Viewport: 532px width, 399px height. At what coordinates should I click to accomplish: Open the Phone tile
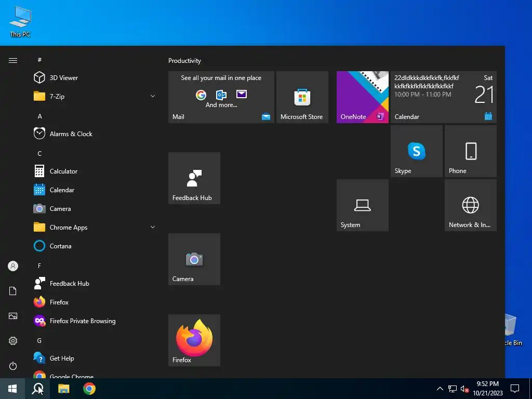pos(471,151)
